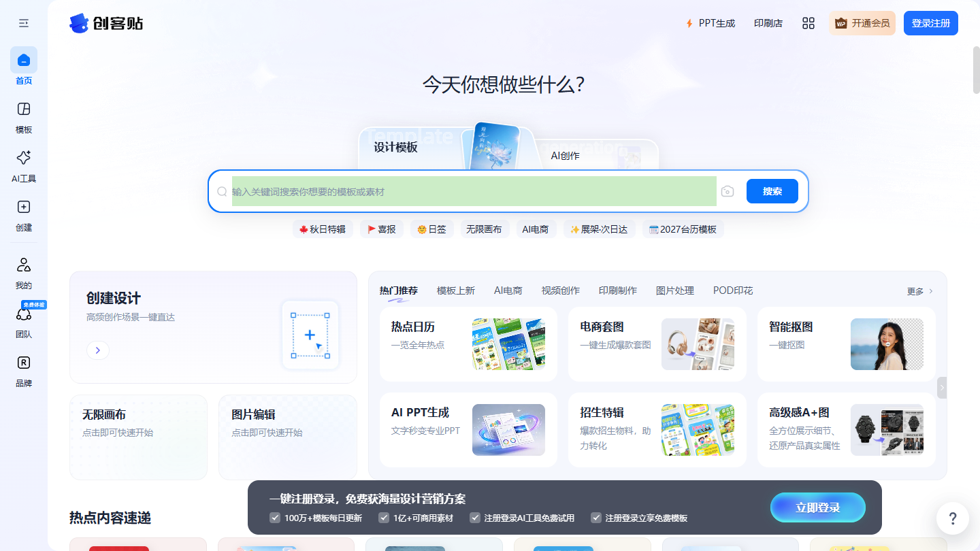The image size is (980, 551).
Task: Click the plus canvas icon in 创建设计
Action: pos(310,335)
